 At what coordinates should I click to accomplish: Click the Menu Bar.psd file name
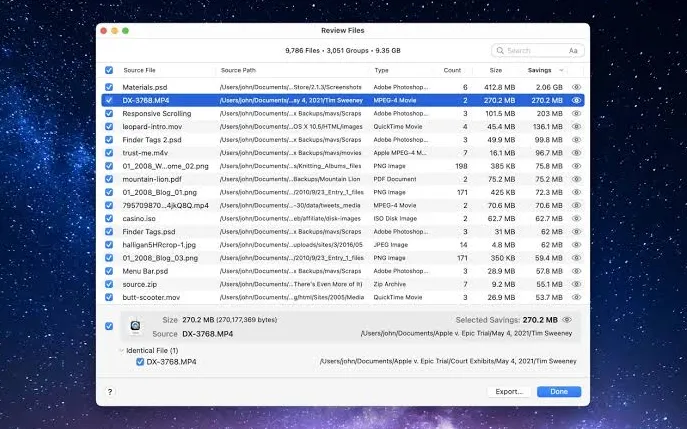tap(145, 271)
